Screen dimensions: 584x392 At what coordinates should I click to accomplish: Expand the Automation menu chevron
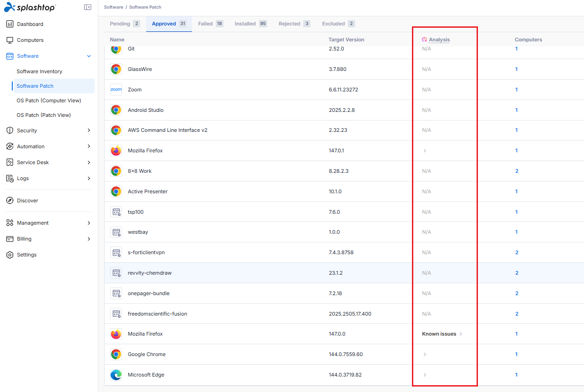click(89, 146)
